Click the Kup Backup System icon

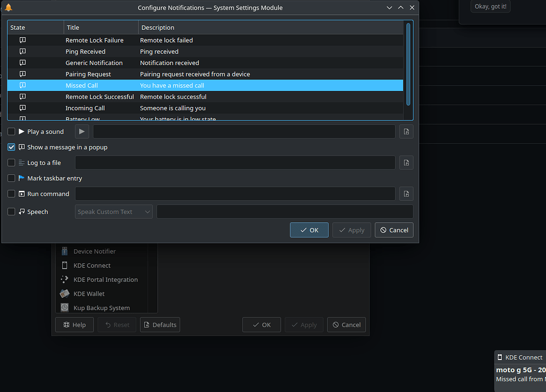pos(65,308)
